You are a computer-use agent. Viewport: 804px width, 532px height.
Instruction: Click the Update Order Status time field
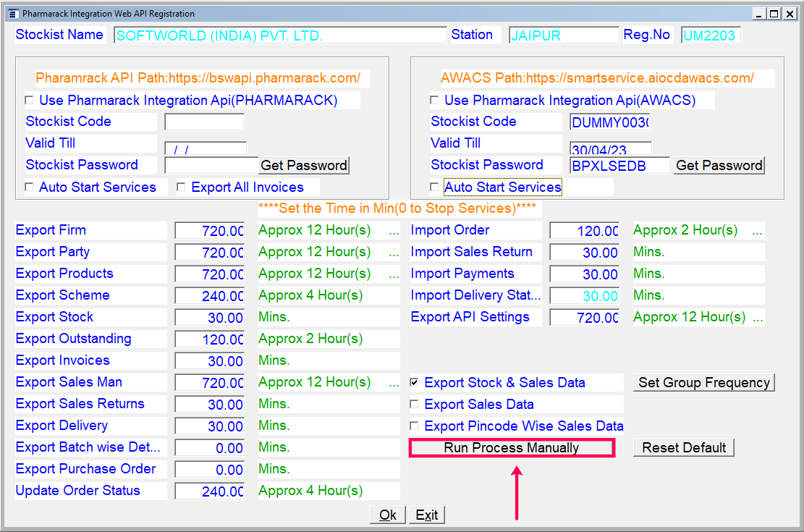[x=210, y=491]
